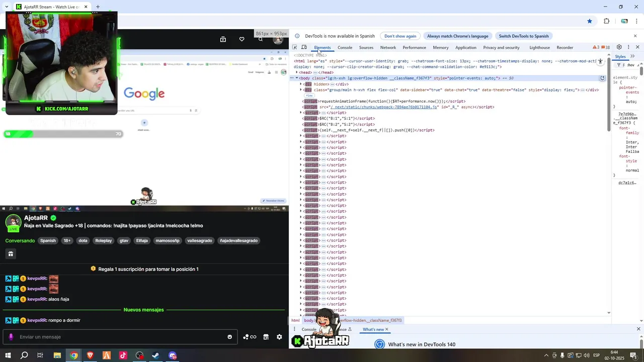Expand the div group/main element
The width and height of the screenshot is (644, 362).
[x=301, y=89]
